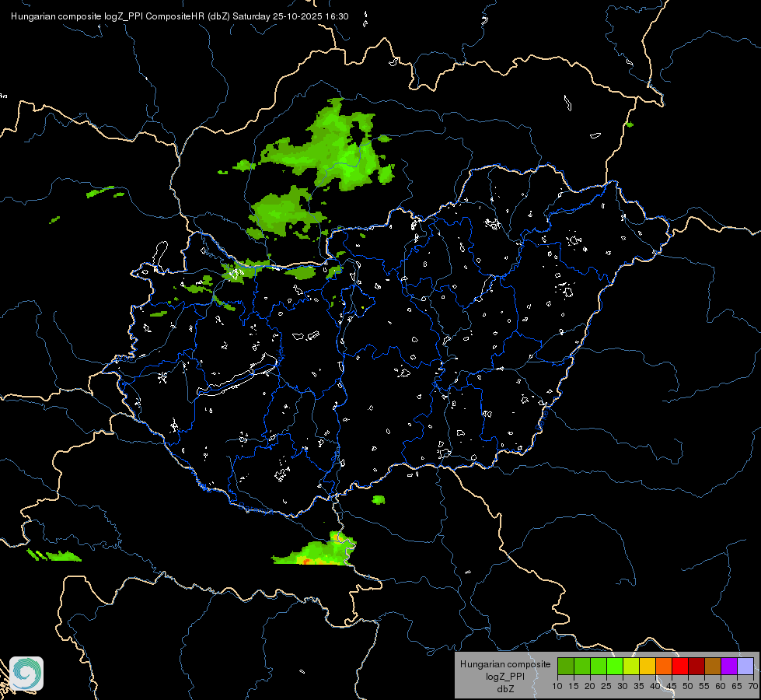The image size is (761, 700).
Task: Click the legend label '55'
Action: pyautogui.click(x=704, y=687)
